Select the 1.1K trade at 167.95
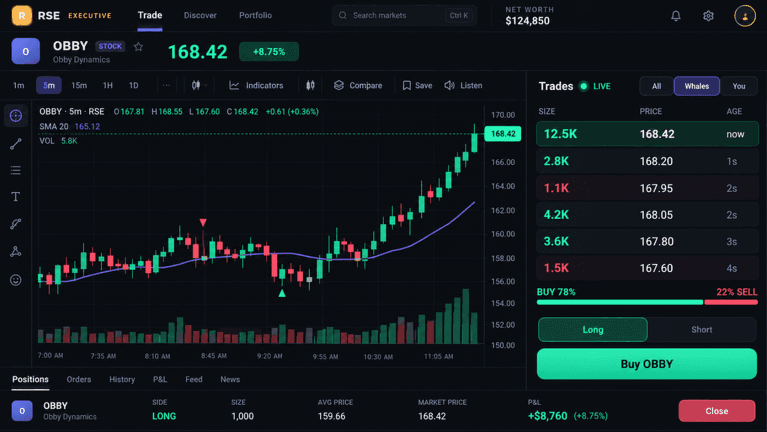 click(647, 188)
